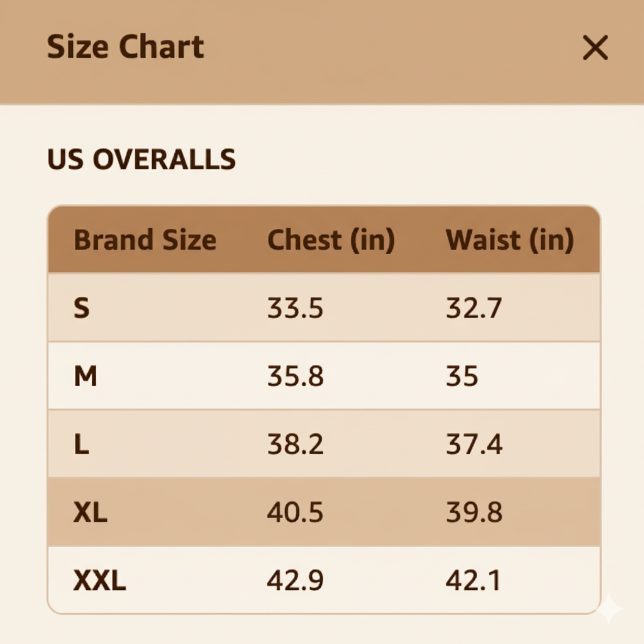Screen dimensions: 644x644
Task: Click waist value 35 for size M
Action: (x=462, y=377)
